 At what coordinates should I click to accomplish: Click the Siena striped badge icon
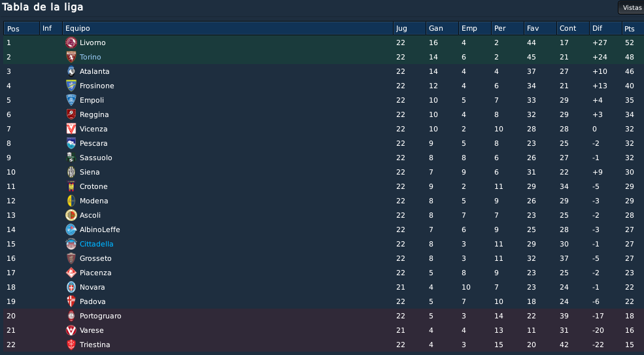click(x=71, y=172)
